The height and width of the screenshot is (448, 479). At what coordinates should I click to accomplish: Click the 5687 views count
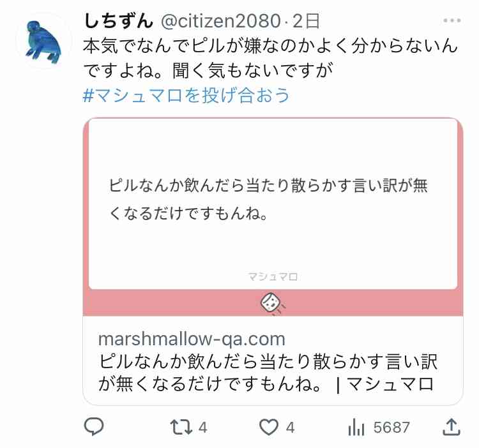(392, 427)
